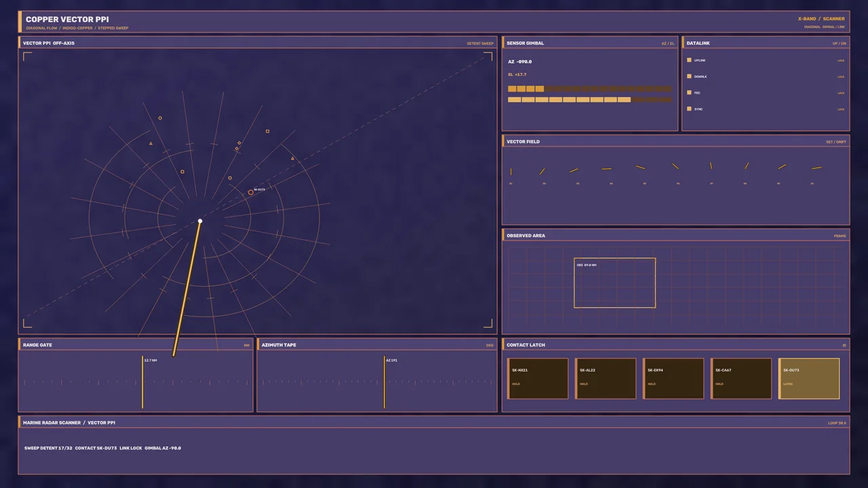The height and width of the screenshot is (488, 868).
Task: Click the LOCK status on the UPLINK row
Action: (x=841, y=60)
